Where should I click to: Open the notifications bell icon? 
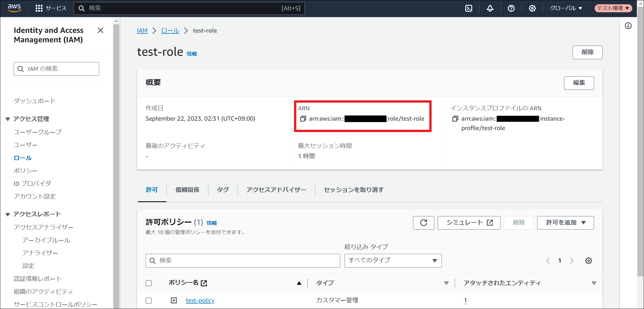click(x=490, y=8)
